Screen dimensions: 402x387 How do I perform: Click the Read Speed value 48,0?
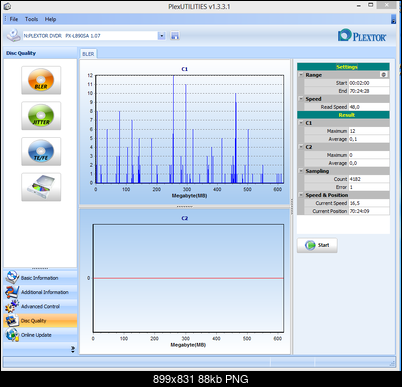pos(369,107)
